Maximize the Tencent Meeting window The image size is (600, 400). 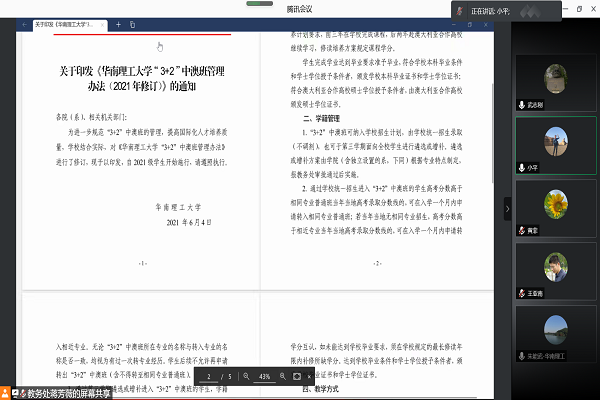(x=579, y=9)
